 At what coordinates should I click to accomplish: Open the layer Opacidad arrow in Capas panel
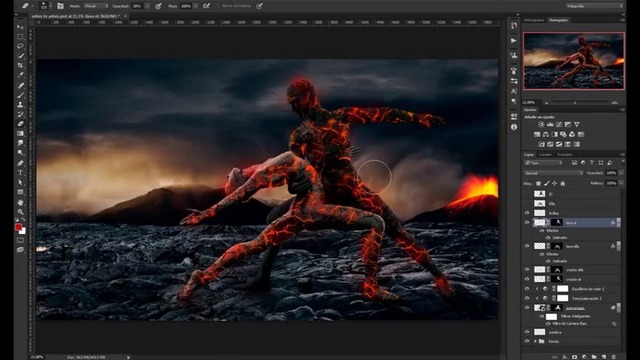pos(621,173)
